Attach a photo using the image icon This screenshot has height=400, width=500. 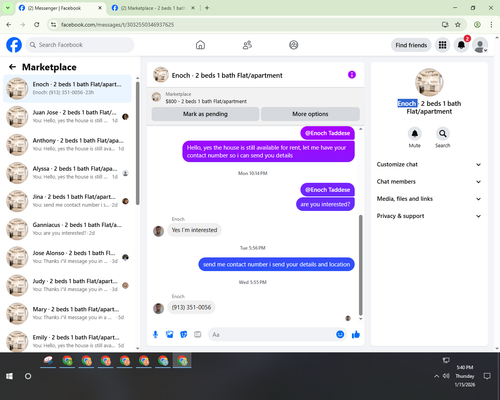tap(170, 334)
